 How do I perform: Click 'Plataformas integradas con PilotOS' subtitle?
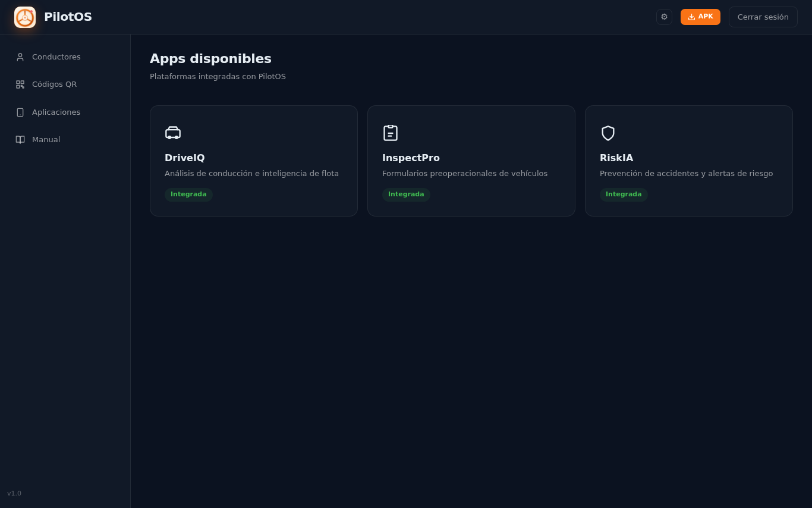coord(218,77)
